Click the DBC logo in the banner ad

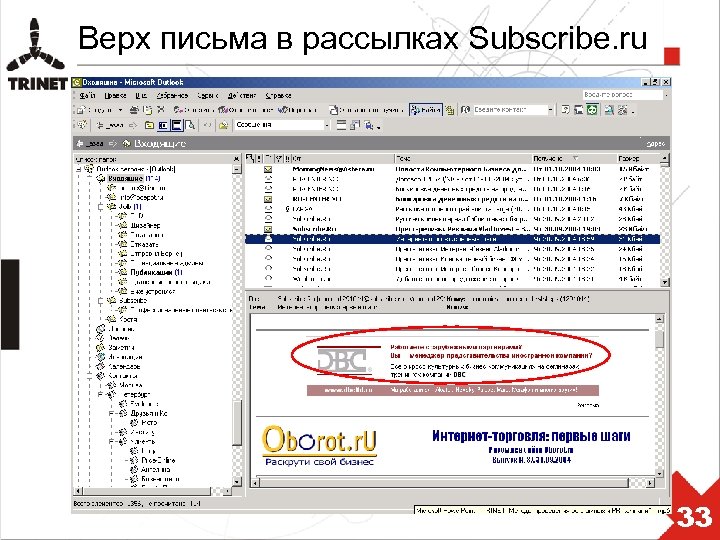point(344,361)
